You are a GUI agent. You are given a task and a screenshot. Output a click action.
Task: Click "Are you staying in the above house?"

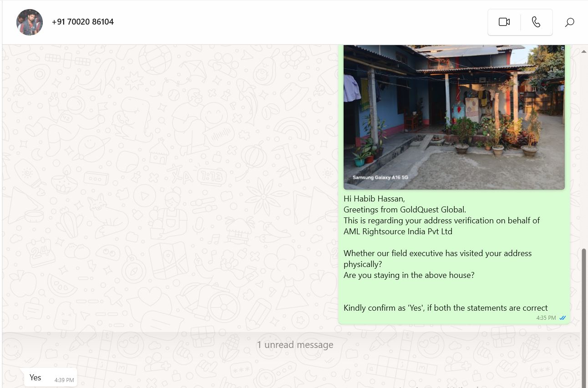(x=409, y=275)
